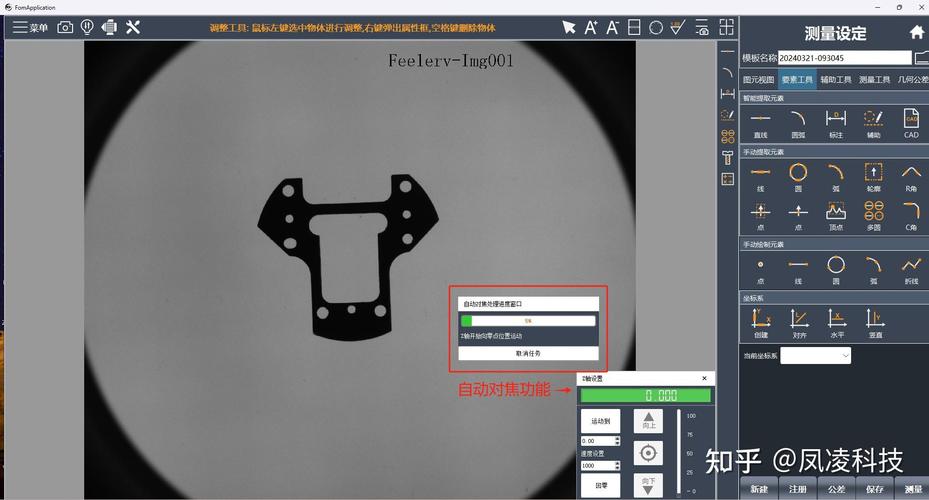
Task: Select the C角 chamfer tool
Action: pyautogui.click(x=911, y=216)
